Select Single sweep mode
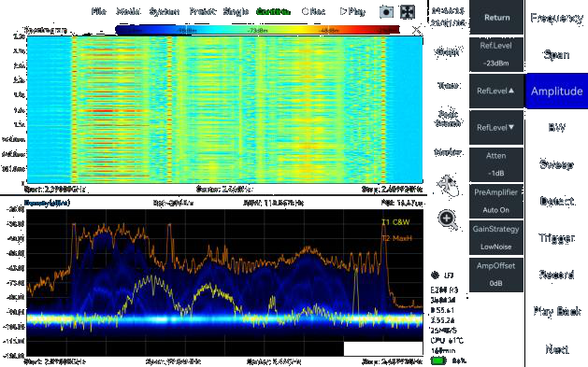 point(236,11)
